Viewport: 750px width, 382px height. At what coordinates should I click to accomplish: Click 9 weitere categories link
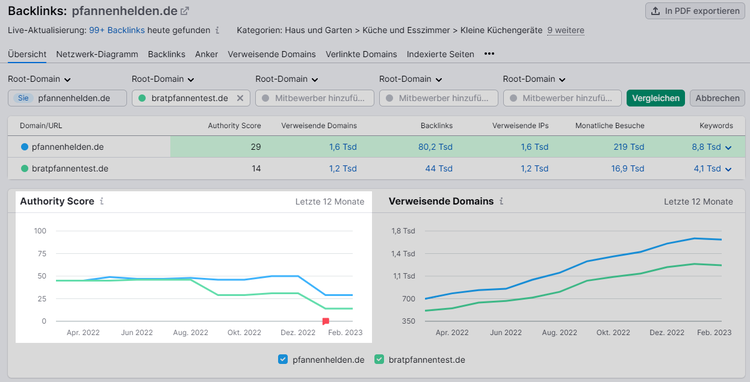tap(566, 30)
